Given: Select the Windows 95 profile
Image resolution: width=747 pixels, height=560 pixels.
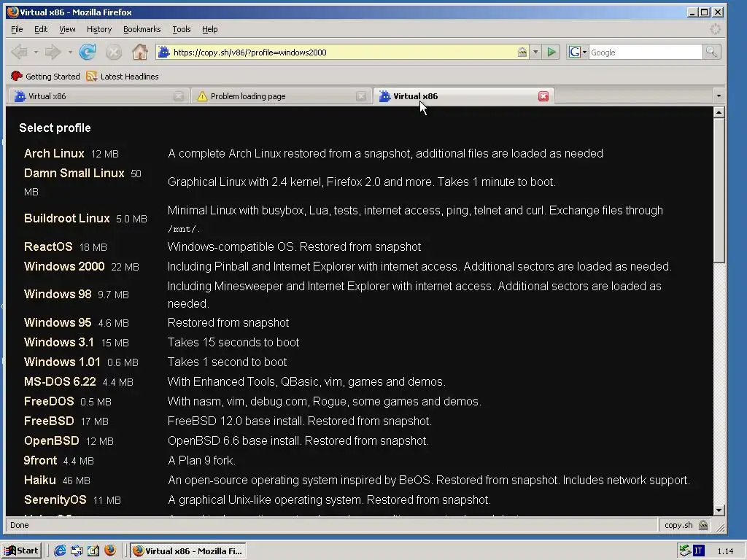Looking at the screenshot, I should tap(58, 322).
